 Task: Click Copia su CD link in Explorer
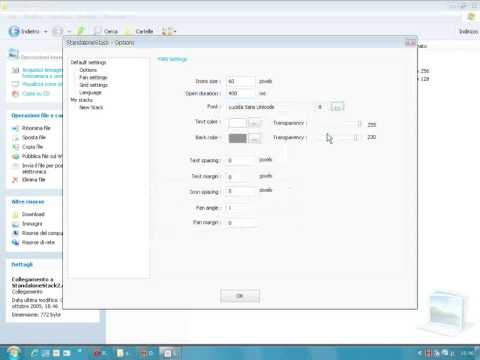pyautogui.click(x=36, y=93)
